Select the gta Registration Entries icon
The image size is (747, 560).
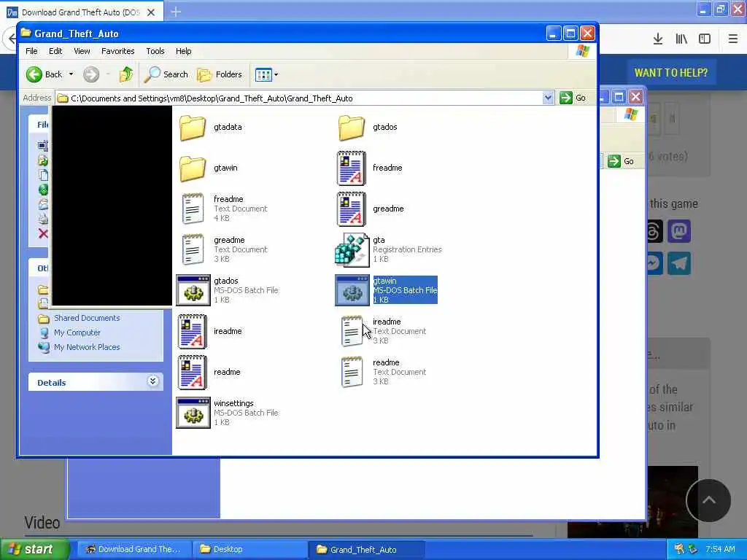point(352,249)
